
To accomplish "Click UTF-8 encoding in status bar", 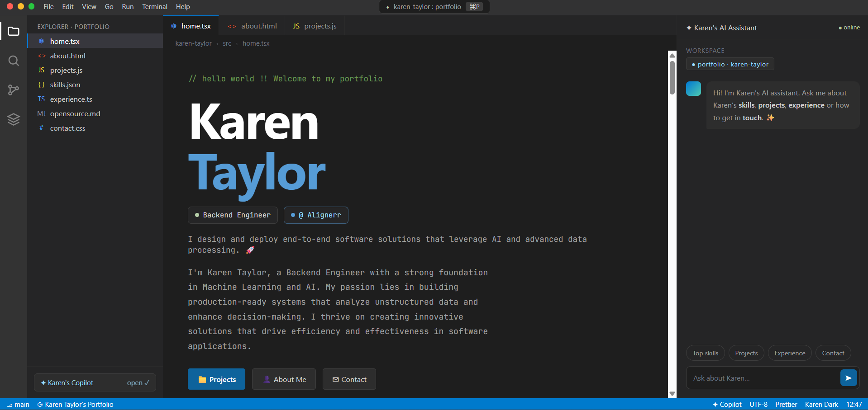I will pos(758,405).
